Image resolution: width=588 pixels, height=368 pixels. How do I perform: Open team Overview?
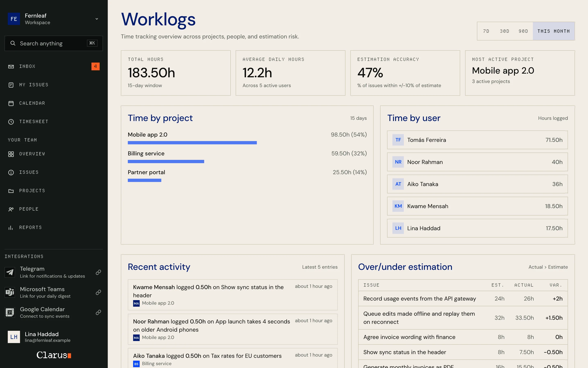point(54,154)
